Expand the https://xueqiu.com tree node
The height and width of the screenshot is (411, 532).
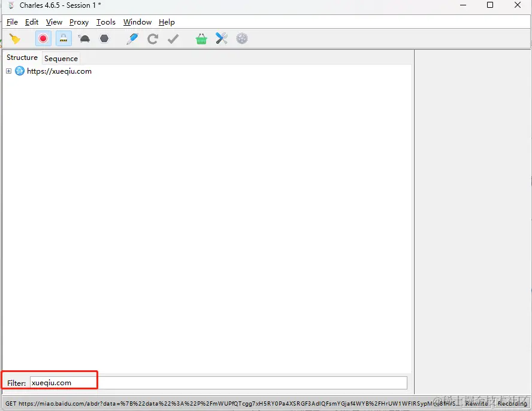click(9, 71)
